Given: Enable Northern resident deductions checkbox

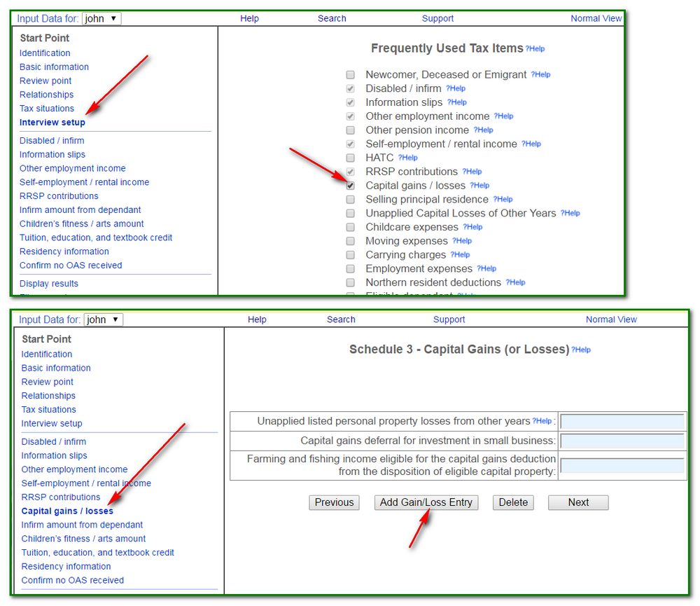Looking at the screenshot, I should 351,282.
